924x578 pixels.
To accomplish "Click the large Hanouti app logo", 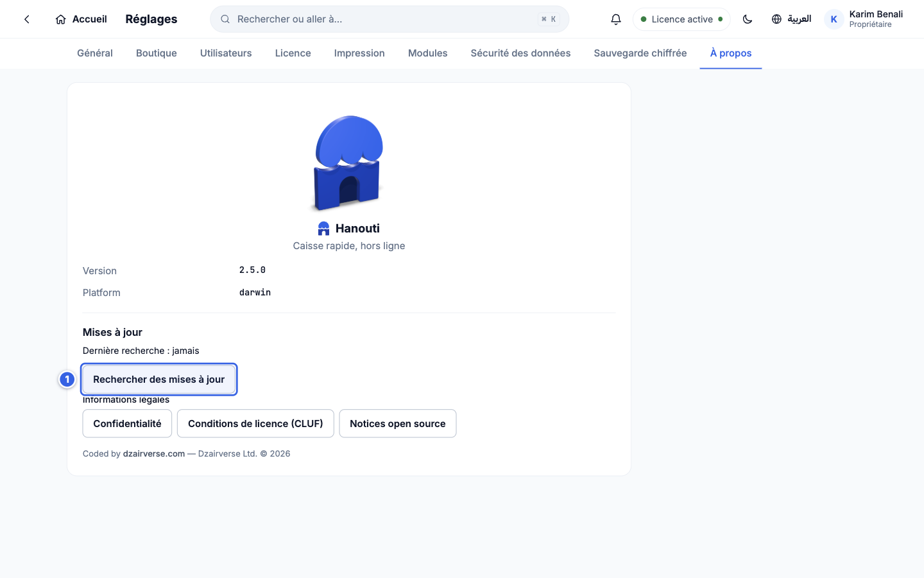I will tap(348, 163).
